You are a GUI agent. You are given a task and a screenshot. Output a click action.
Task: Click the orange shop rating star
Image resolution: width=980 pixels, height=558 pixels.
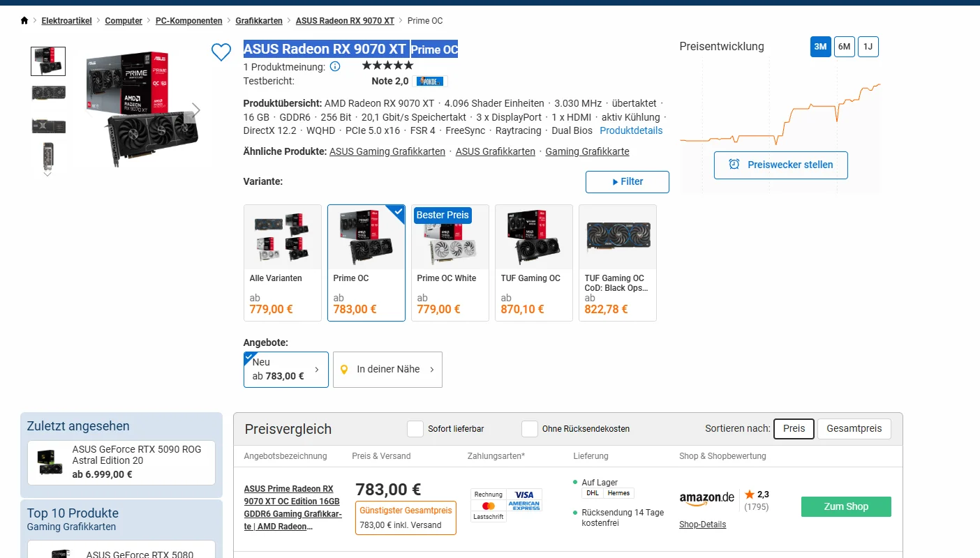tap(750, 495)
